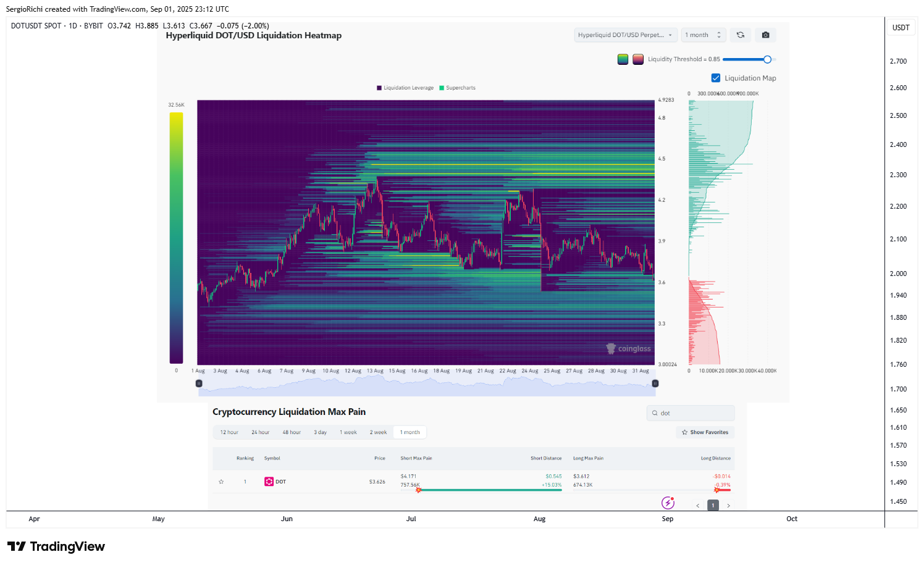Go to previous page arrow
This screenshot has height=565, width=924.
pos(698,506)
